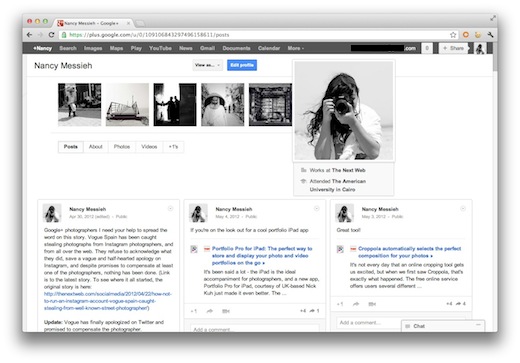This screenshot has width=520, height=363.
Task: Click share arrow on the Croppola post
Action: tap(356, 304)
